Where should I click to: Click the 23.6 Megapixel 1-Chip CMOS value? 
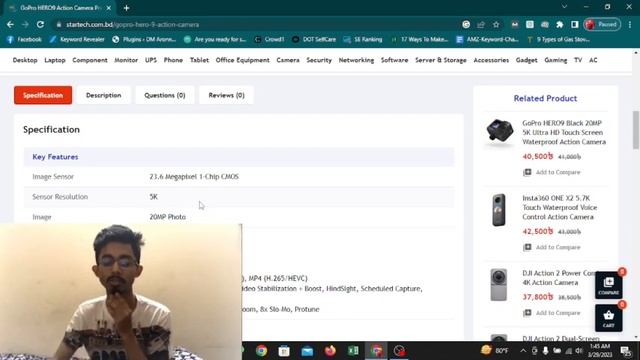tap(194, 177)
